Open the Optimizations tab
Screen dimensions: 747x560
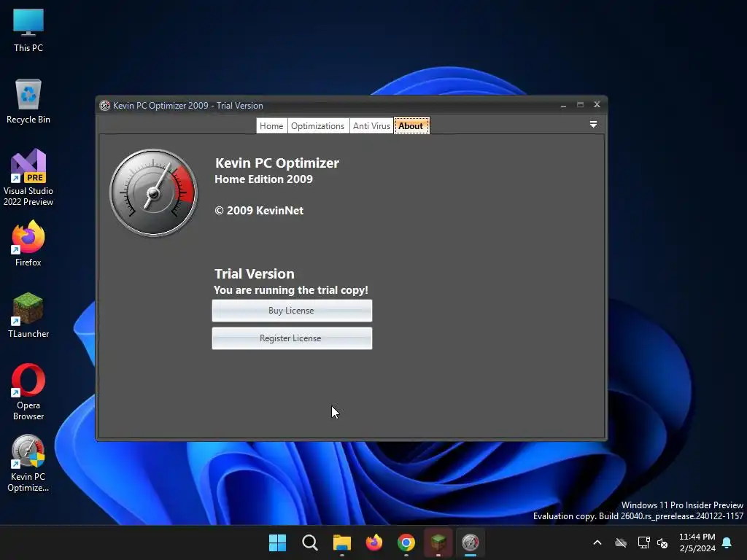click(318, 125)
